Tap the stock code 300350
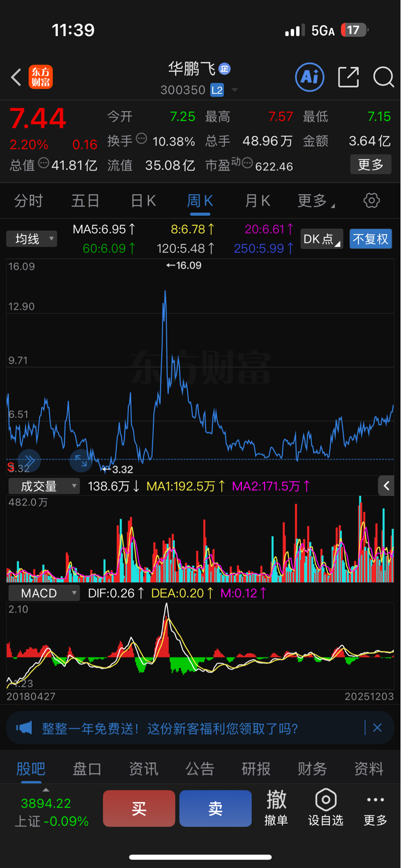The height and width of the screenshot is (868, 401). click(x=183, y=90)
